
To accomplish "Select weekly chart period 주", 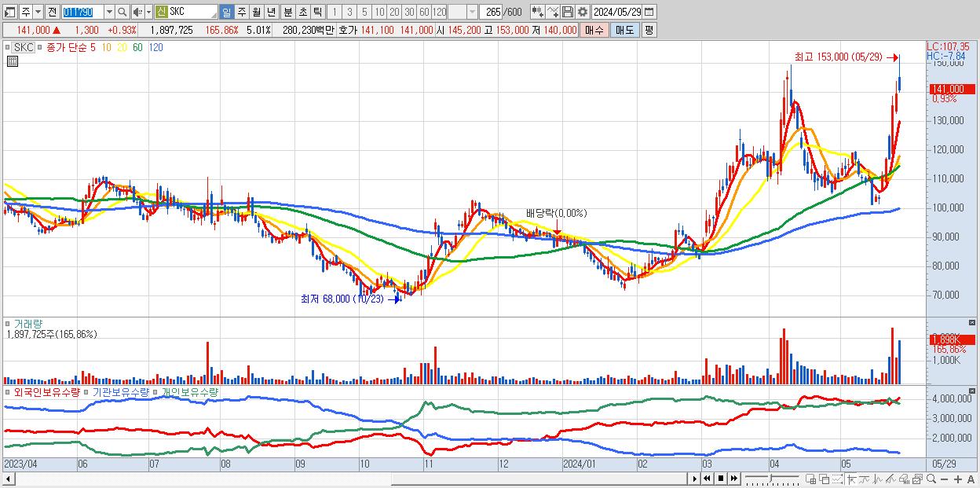I will 241,12.
